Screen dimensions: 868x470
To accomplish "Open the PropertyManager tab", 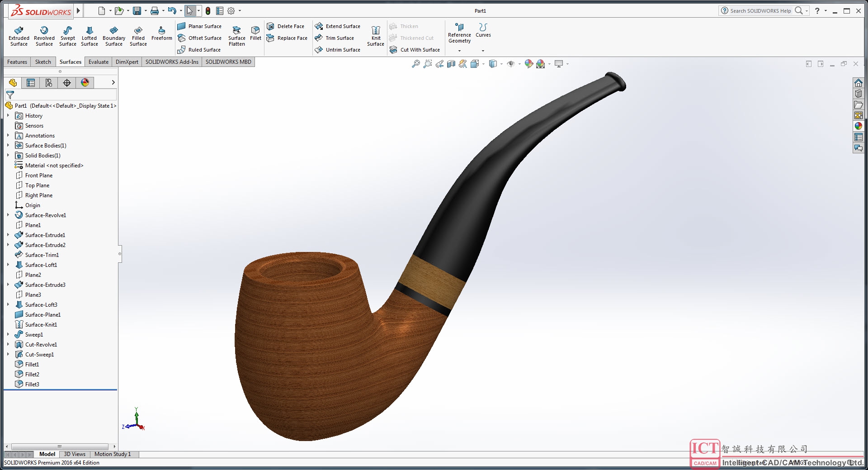I will pyautogui.click(x=31, y=83).
